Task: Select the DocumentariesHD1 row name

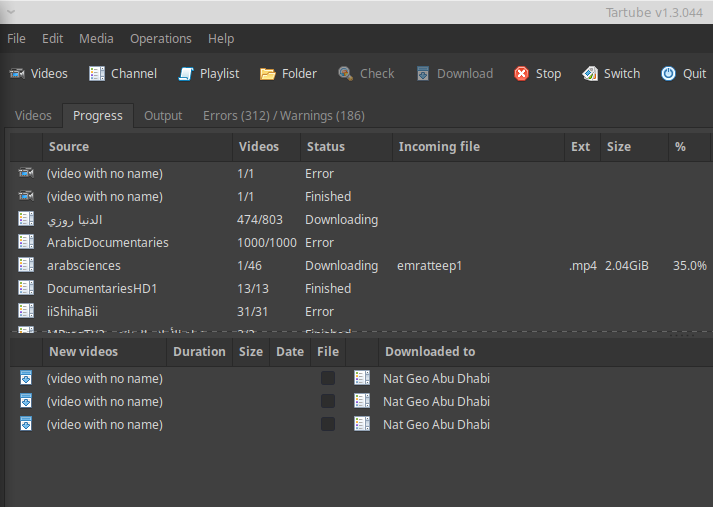Action: point(102,288)
